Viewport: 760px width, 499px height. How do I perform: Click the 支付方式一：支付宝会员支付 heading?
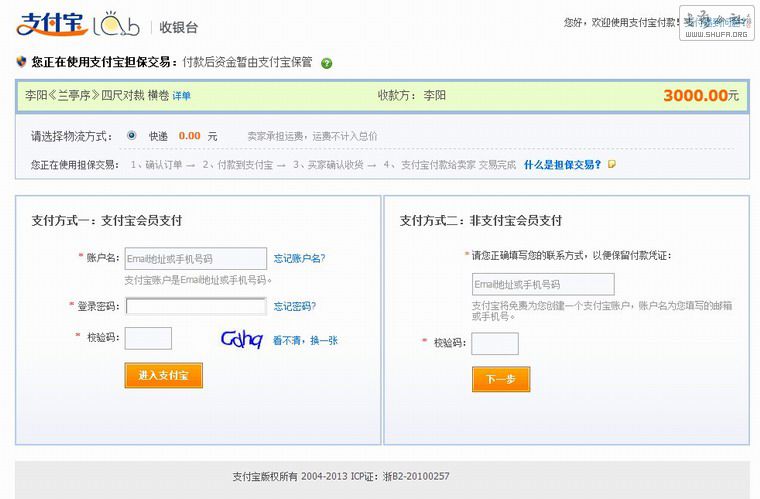107,220
